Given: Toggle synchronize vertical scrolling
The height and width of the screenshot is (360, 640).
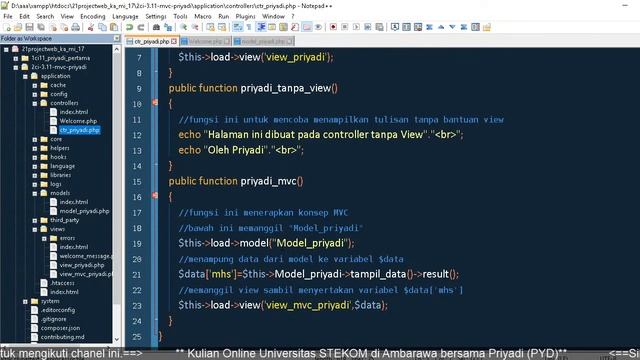Looking at the screenshot, I should [x=211, y=27].
